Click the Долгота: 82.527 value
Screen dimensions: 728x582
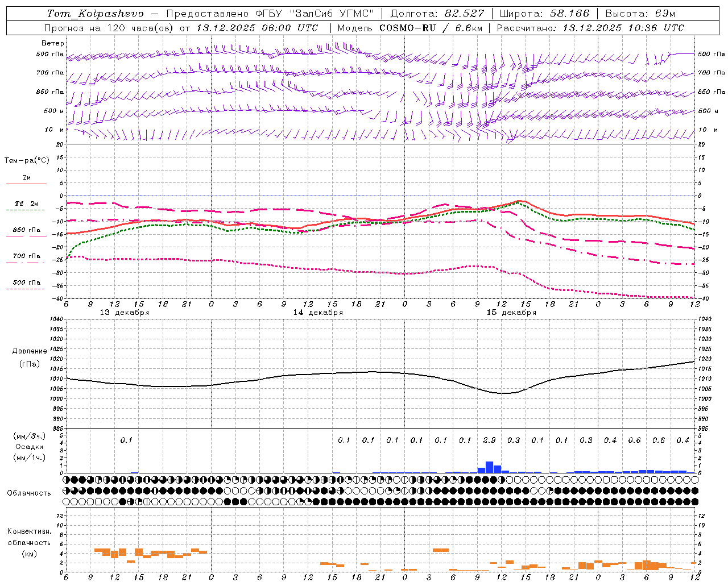[x=437, y=14]
